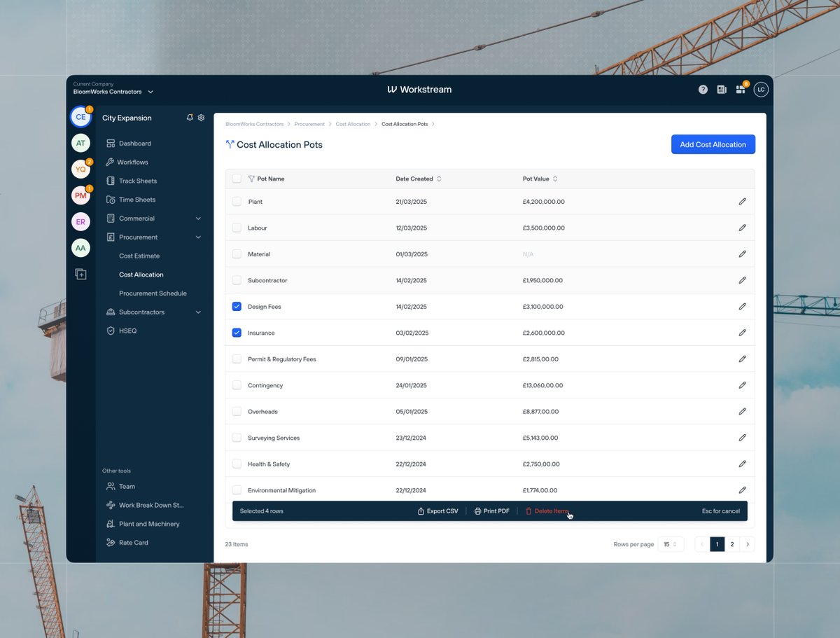
Task: Switch to the YQ project avatar
Action: point(80,169)
